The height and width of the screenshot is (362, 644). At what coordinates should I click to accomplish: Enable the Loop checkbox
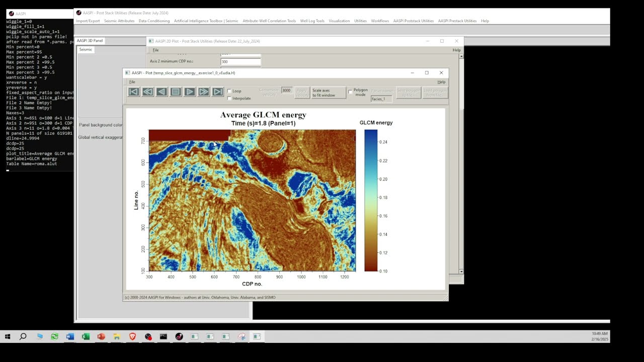[229, 91]
